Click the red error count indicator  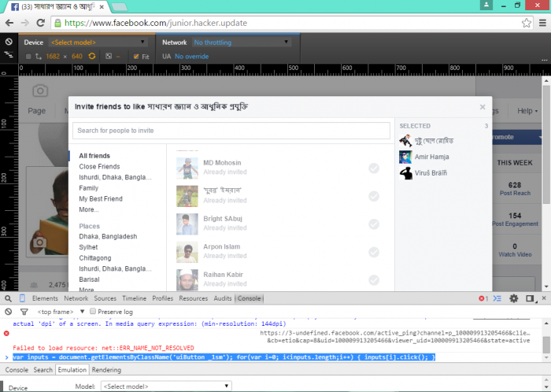coord(483,298)
